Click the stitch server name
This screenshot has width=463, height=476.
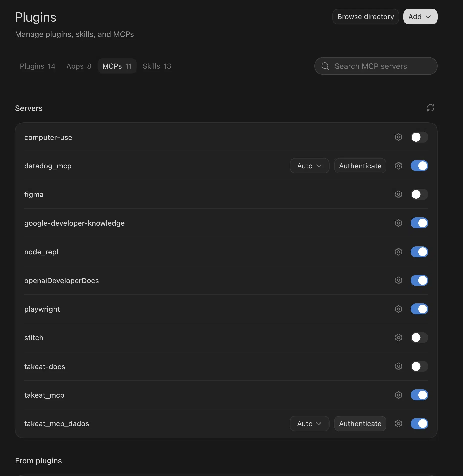click(x=34, y=338)
